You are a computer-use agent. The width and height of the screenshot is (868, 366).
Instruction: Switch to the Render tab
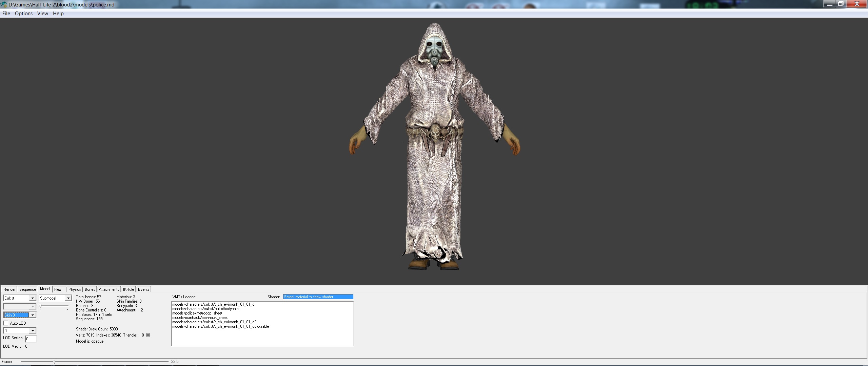[9, 289]
